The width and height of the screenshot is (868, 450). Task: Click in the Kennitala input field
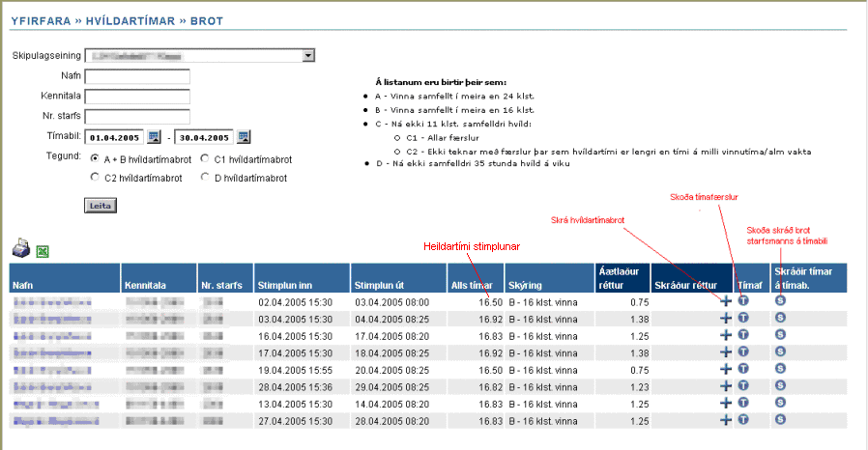pyautogui.click(x=137, y=97)
